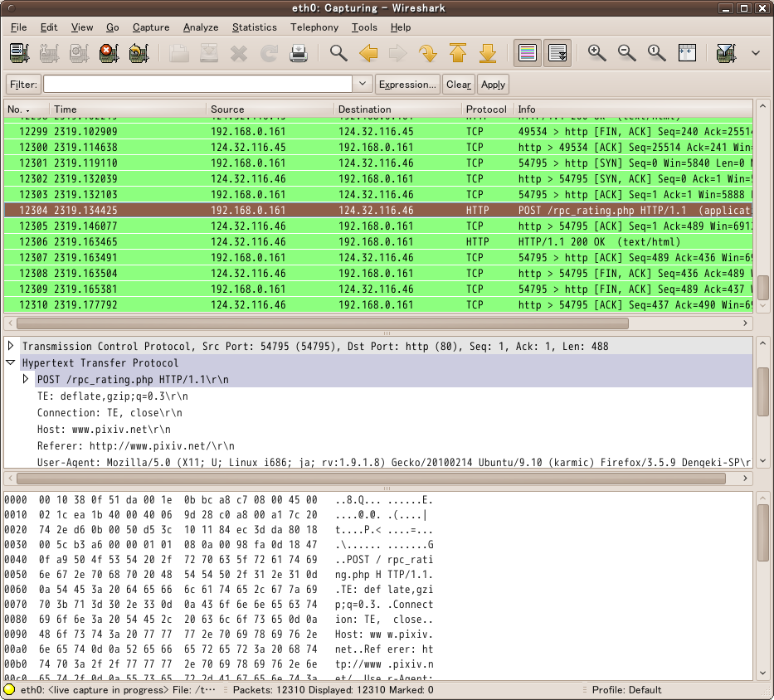Expand the Transmission Control Protocol section
Screen dimensions: 774x700
click(12, 346)
